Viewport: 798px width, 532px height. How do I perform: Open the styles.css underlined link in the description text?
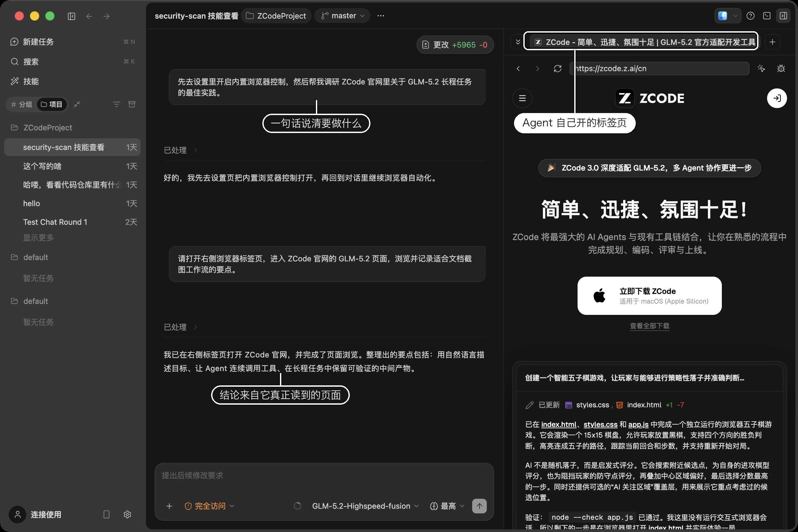600,425
